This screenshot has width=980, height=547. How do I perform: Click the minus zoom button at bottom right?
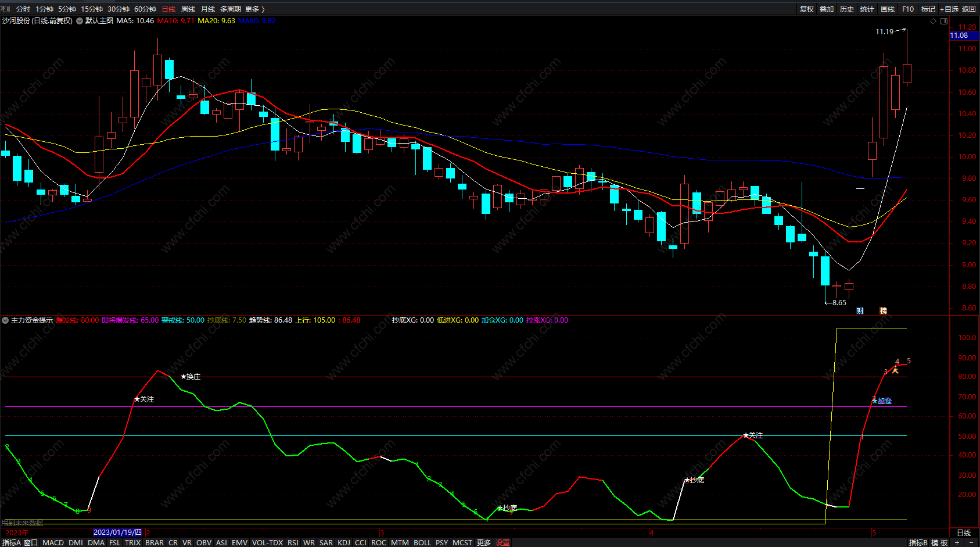[x=971, y=542]
